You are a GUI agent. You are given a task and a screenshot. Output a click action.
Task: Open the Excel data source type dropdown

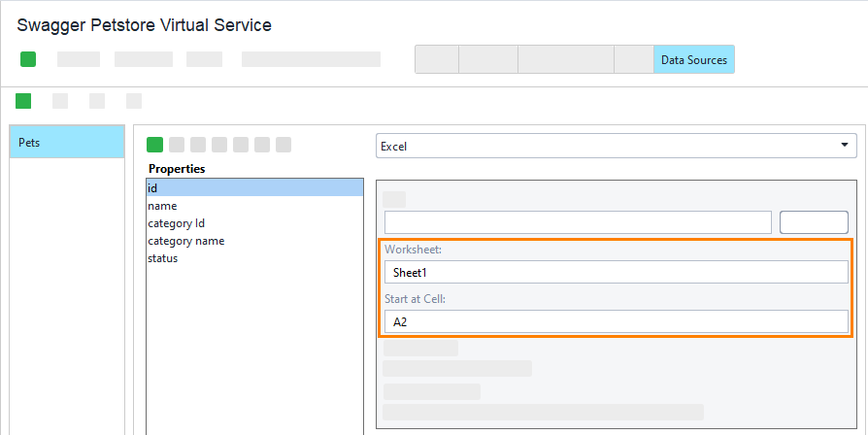617,146
